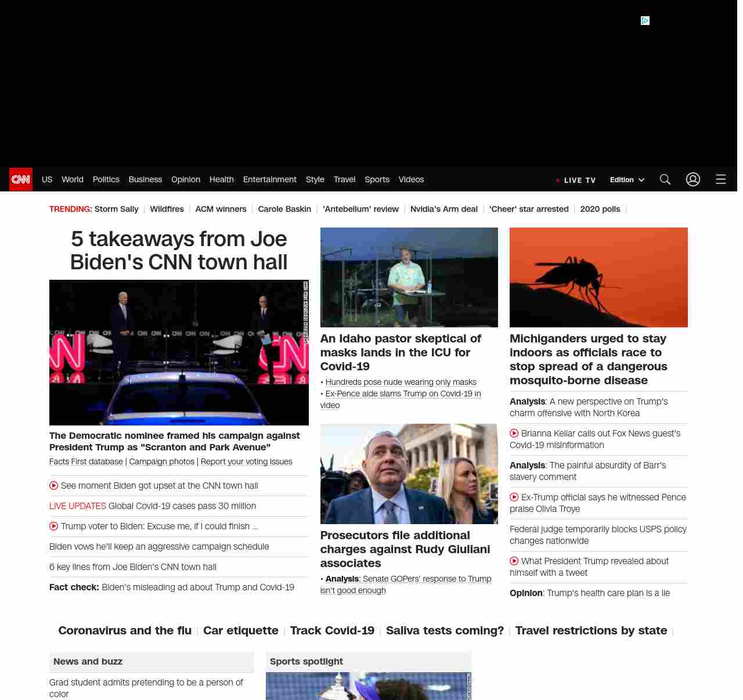Expand the Edition dropdown
Image resolution: width=743 pixels, height=700 pixels.
click(x=627, y=180)
